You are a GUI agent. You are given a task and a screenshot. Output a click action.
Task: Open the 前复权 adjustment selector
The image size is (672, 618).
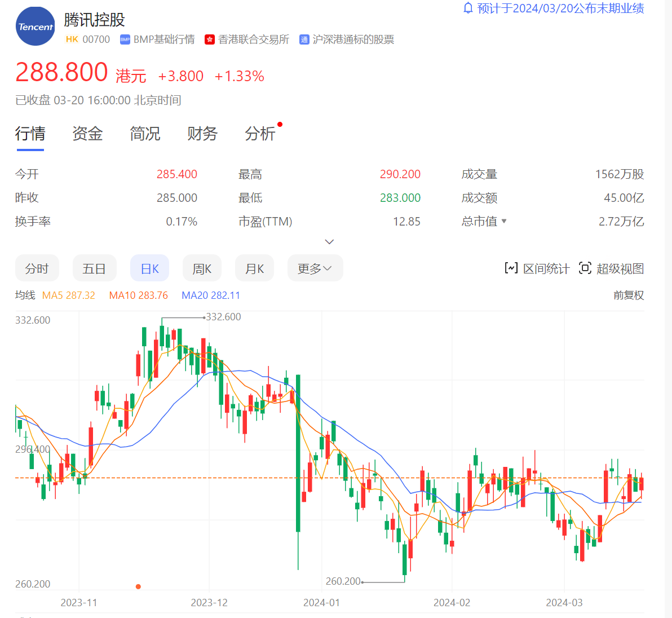pyautogui.click(x=628, y=295)
